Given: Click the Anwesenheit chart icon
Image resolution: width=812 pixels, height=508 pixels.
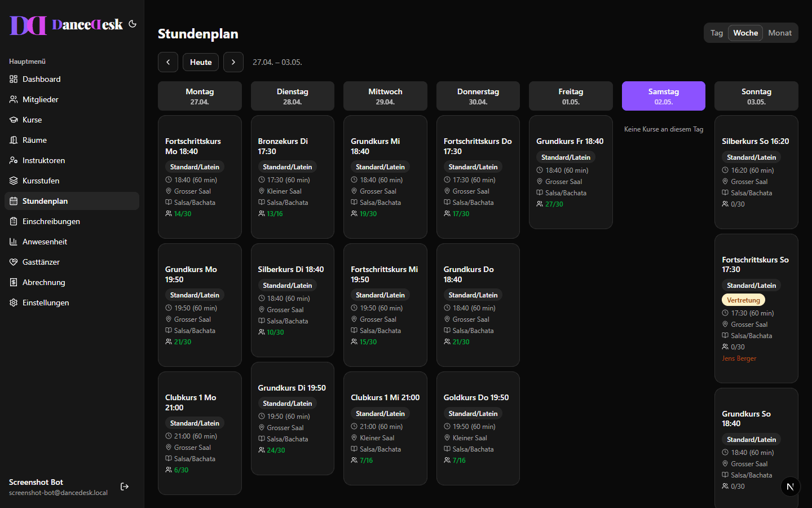Looking at the screenshot, I should pyautogui.click(x=14, y=242).
